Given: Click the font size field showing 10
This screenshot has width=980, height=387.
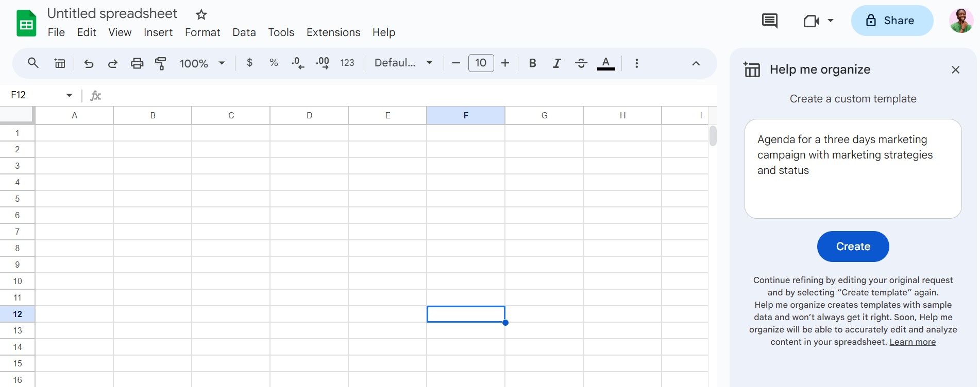Looking at the screenshot, I should coord(481,63).
